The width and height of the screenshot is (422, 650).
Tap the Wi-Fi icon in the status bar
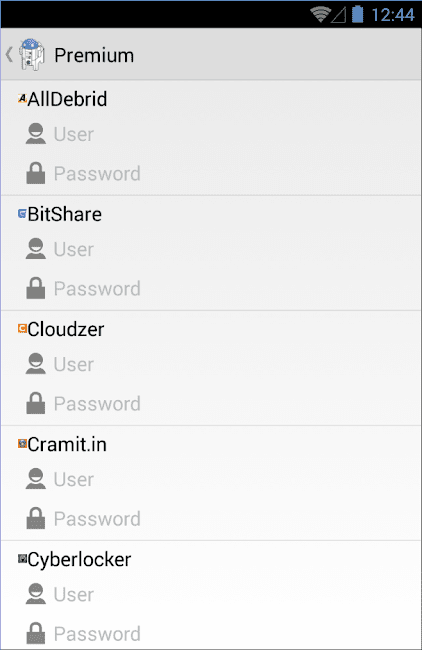[x=320, y=15]
